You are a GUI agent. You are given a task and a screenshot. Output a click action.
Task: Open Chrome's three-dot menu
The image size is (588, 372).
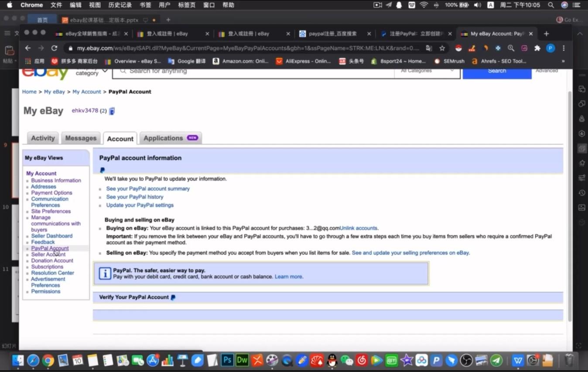[564, 48]
